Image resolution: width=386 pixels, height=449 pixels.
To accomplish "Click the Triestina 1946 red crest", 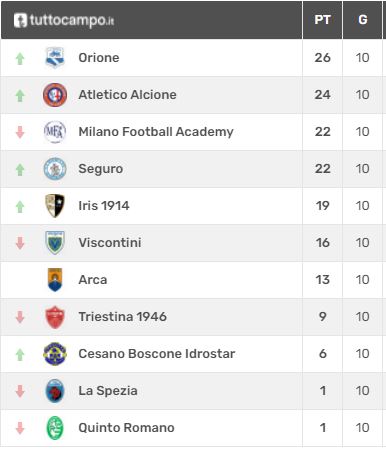I will [x=55, y=317].
